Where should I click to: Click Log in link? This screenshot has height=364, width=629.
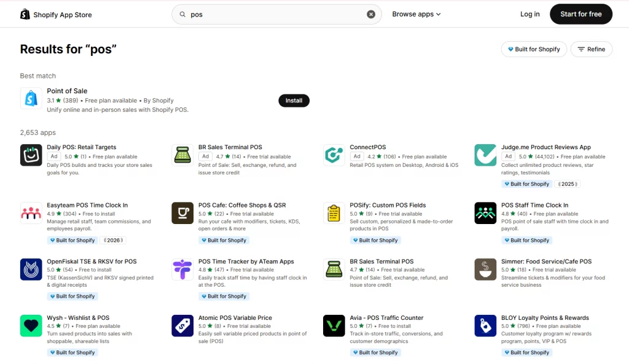[530, 14]
